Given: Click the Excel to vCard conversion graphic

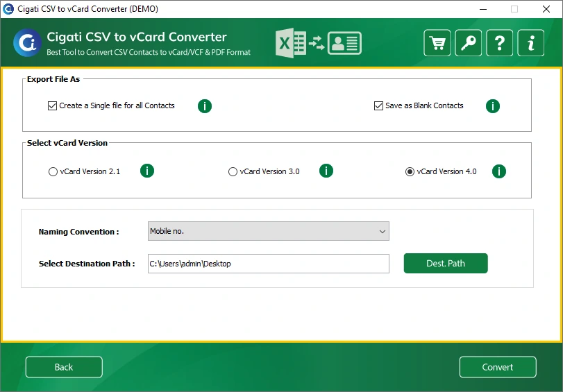Looking at the screenshot, I should pyautogui.click(x=319, y=43).
